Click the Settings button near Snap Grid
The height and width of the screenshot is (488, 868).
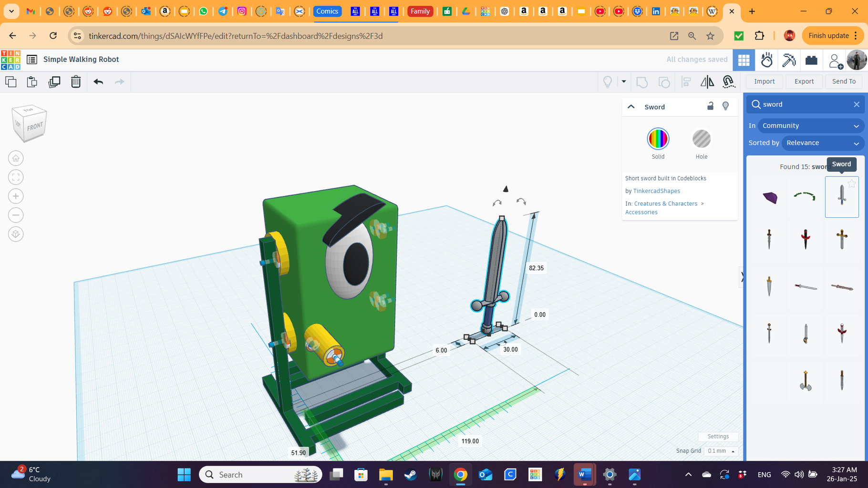click(718, 437)
